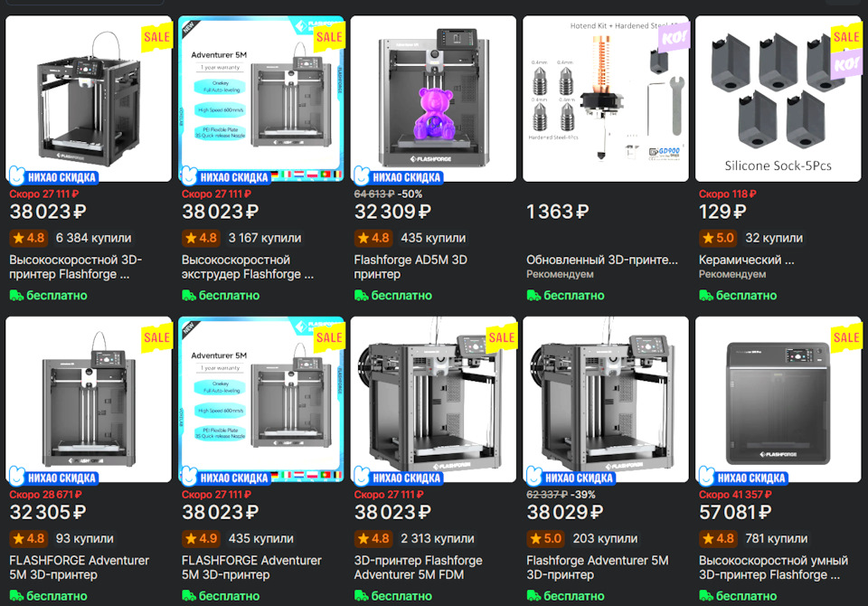The width and height of the screenshot is (868, 606).
Task: Open purple bear printer product thumbnail
Action: pyautogui.click(x=433, y=99)
